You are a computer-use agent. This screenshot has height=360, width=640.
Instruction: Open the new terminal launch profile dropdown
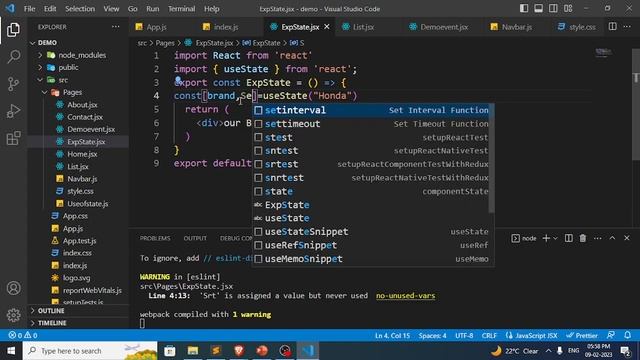click(555, 238)
